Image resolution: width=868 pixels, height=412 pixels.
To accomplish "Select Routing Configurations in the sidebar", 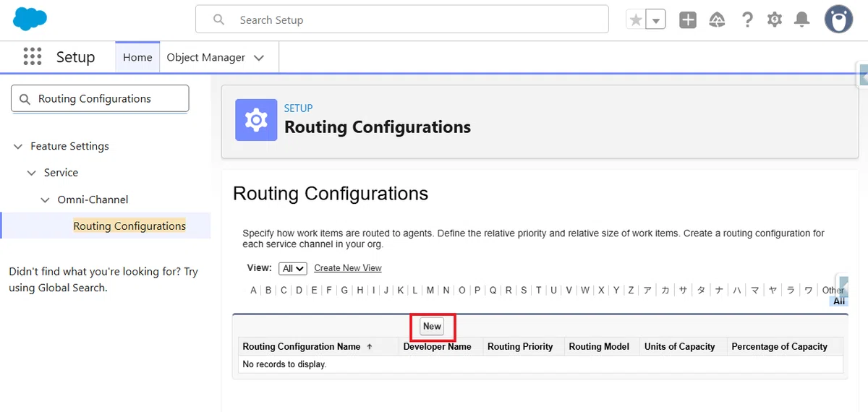I will point(129,226).
